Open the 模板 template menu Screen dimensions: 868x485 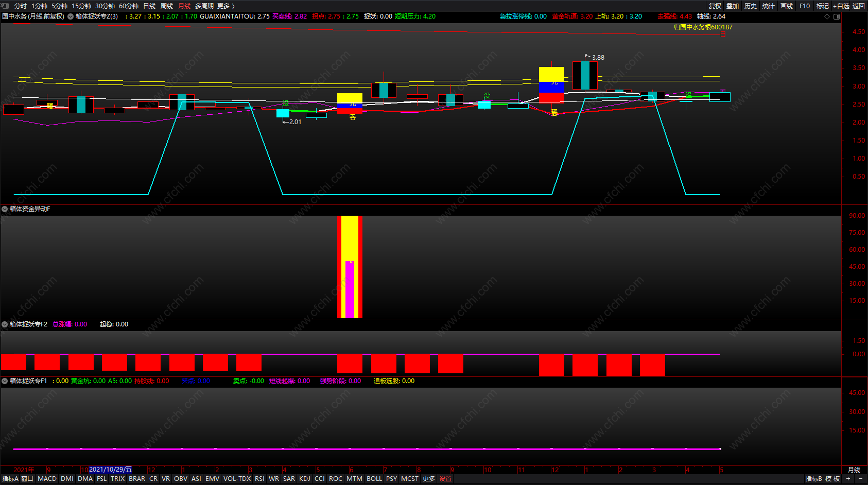tap(832, 479)
